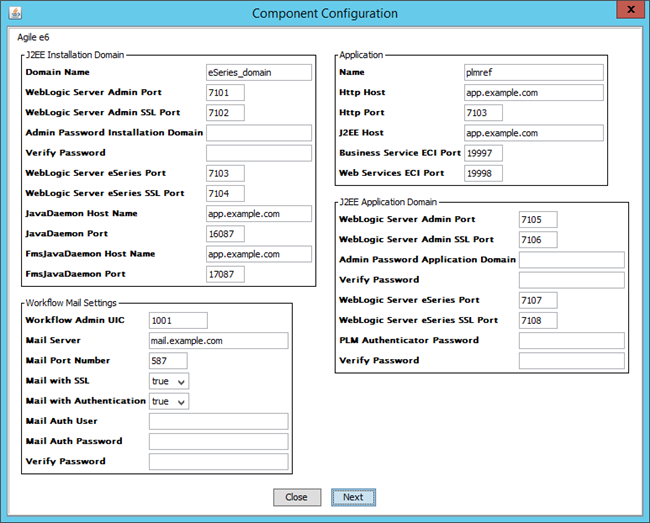Edit the Application Name field plmref
Screen dimensions: 650x523
click(534, 73)
